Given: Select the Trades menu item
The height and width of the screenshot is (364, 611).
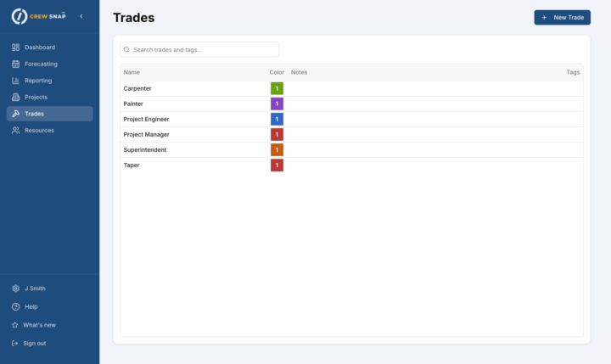Looking at the screenshot, I should [49, 114].
